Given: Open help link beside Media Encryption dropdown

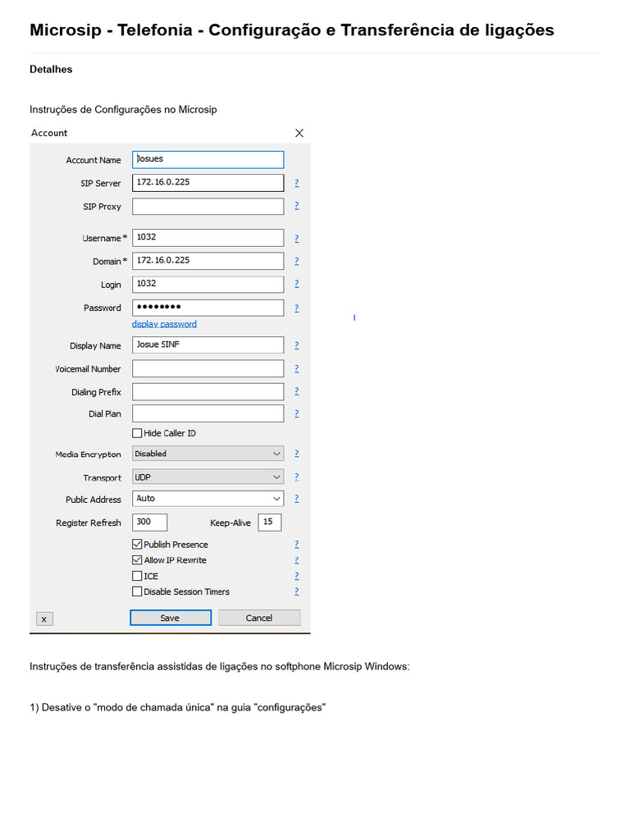Looking at the screenshot, I should coord(297,454).
